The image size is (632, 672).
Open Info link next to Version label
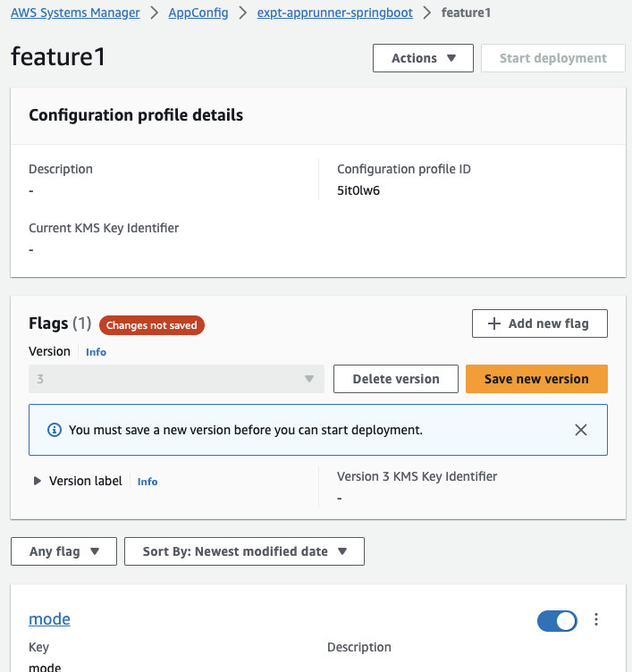click(x=147, y=482)
